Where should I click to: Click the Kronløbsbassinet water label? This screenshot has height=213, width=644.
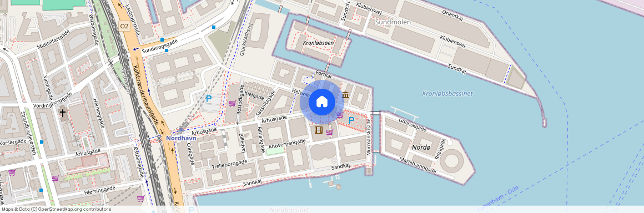point(447,94)
